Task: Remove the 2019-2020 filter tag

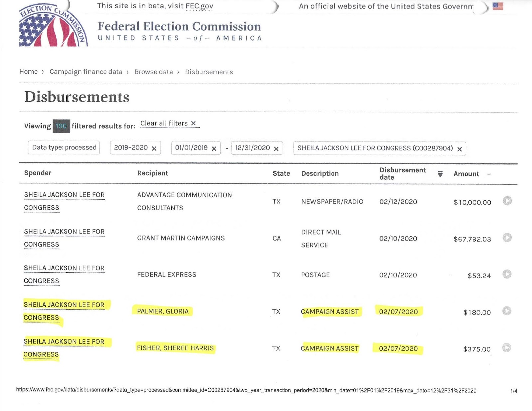Action: coord(154,149)
